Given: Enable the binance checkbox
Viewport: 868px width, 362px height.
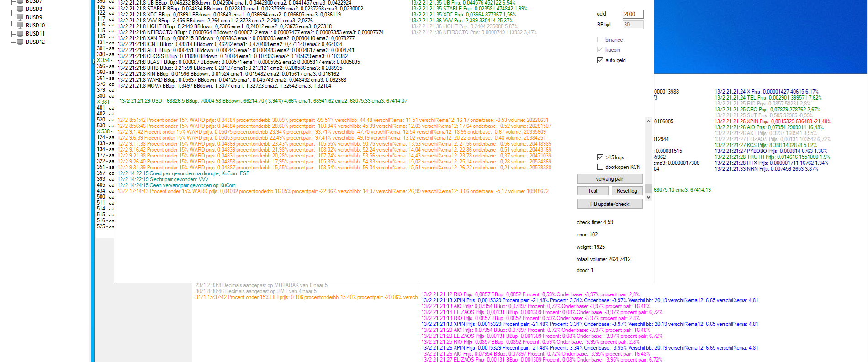Looking at the screenshot, I should pos(600,40).
